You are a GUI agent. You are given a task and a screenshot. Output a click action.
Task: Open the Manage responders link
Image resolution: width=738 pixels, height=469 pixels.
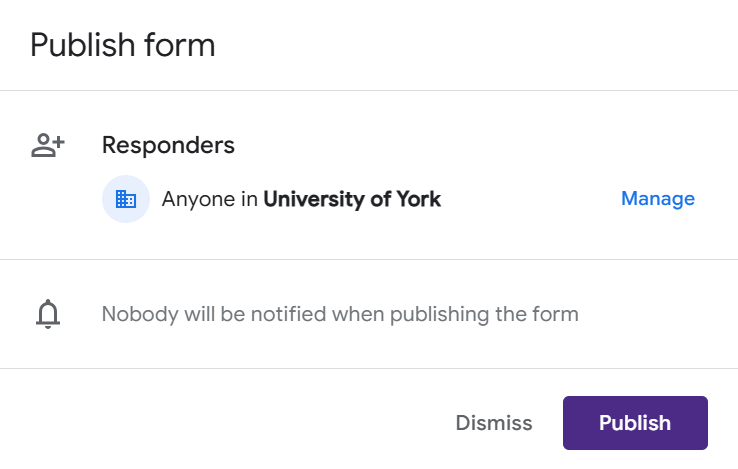pos(657,198)
